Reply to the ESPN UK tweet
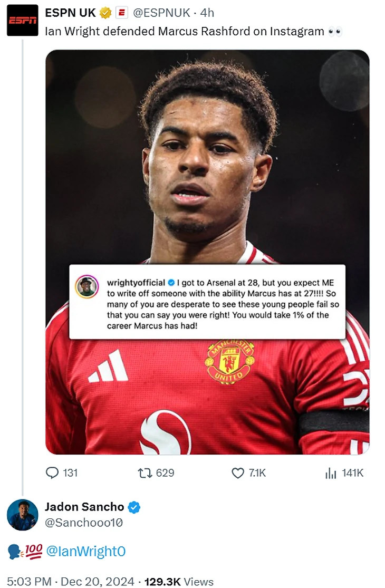The height and width of the screenshot is (588, 385). (52, 473)
